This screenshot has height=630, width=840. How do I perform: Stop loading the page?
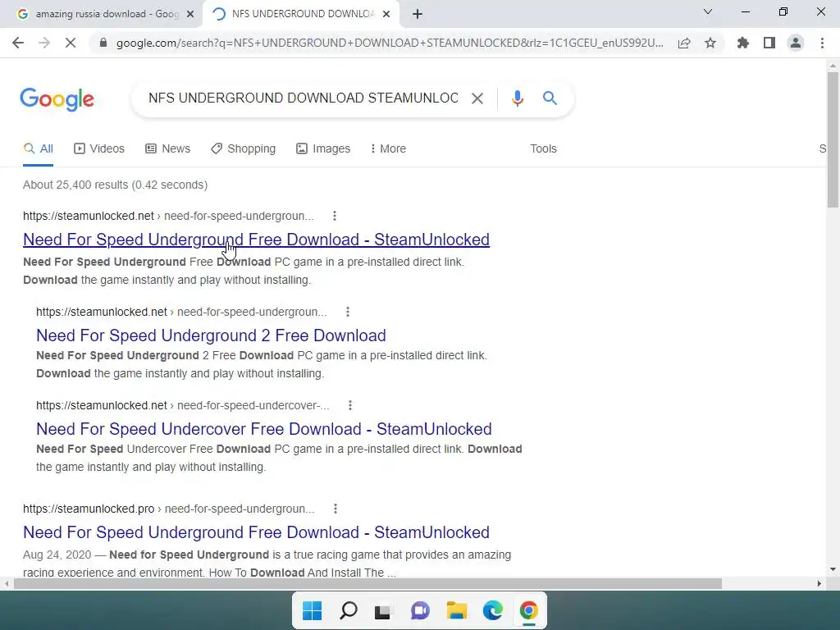point(71,43)
